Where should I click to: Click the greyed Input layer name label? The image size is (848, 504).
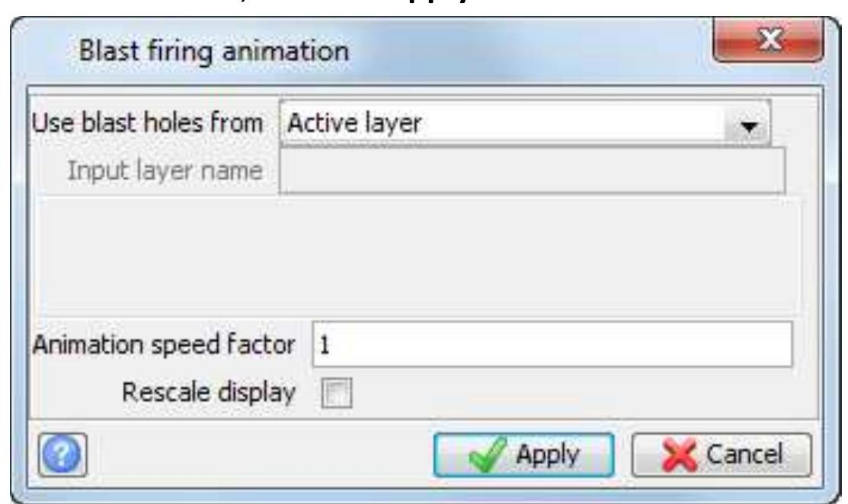165,171
